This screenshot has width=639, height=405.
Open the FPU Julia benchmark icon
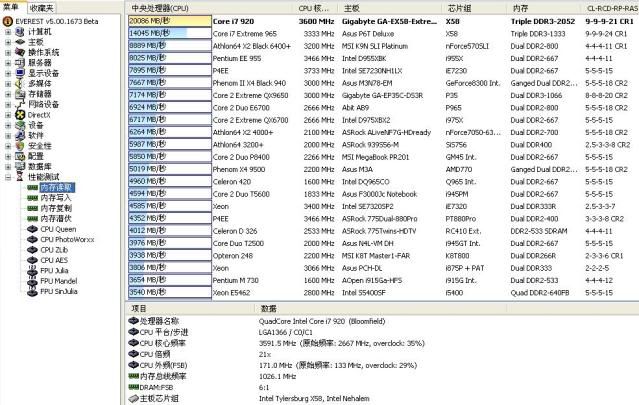point(33,270)
